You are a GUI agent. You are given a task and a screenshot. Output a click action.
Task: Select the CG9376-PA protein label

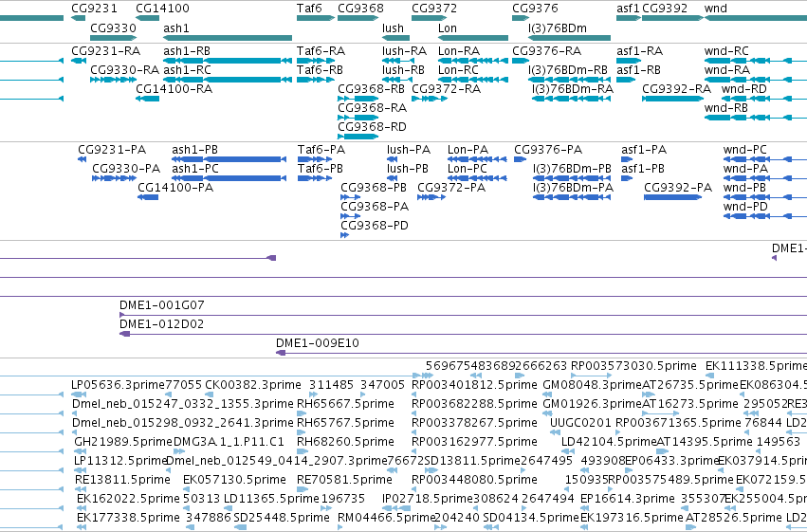(548, 150)
